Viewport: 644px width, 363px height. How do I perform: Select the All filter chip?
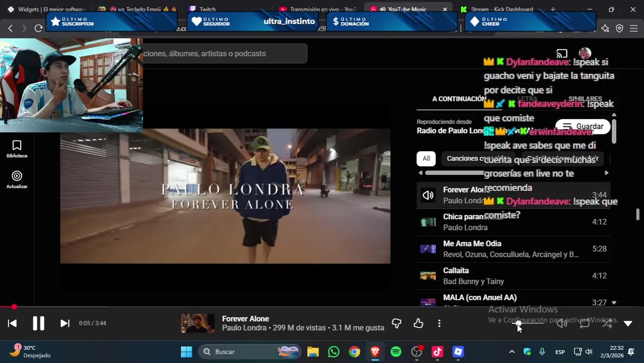pos(426,158)
